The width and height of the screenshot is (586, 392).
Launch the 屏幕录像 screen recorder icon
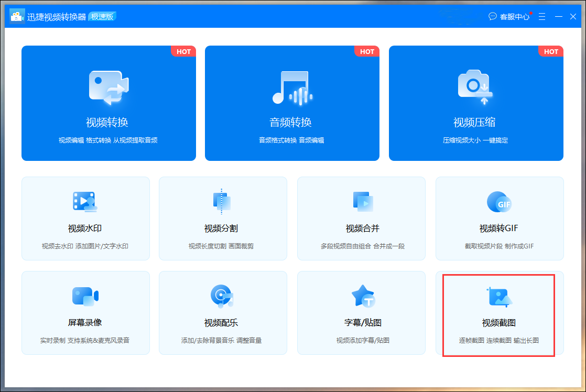[x=85, y=296]
